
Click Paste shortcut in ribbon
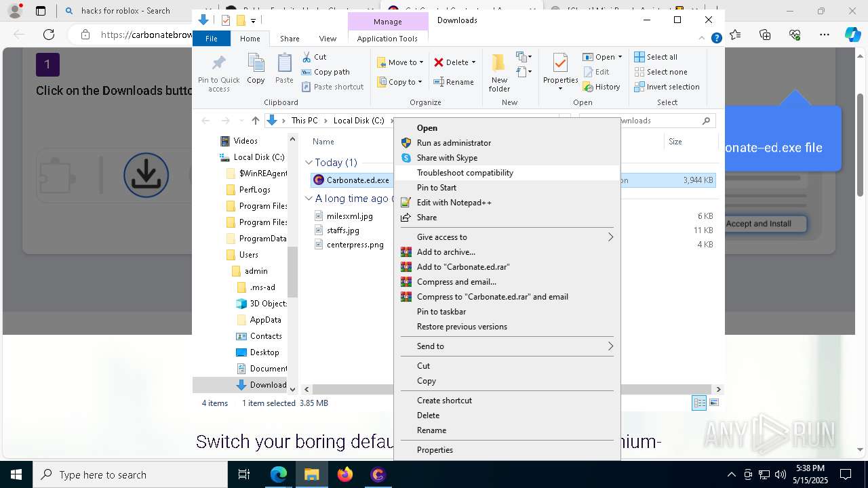point(332,87)
